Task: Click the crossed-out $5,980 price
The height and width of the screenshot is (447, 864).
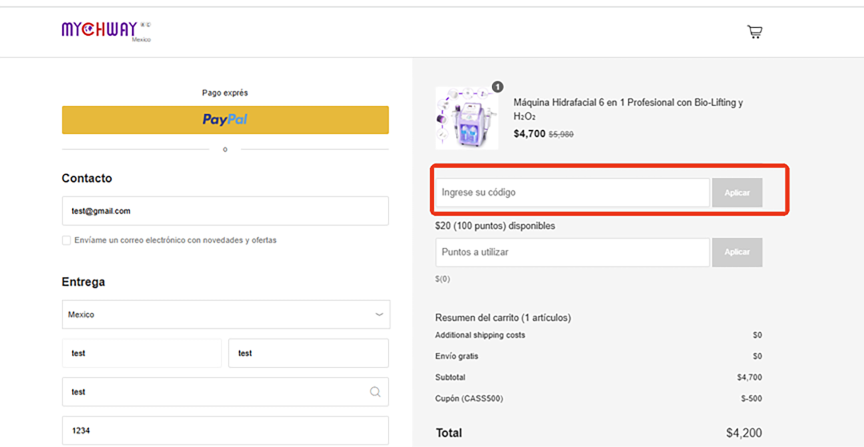Action: pyautogui.click(x=561, y=134)
